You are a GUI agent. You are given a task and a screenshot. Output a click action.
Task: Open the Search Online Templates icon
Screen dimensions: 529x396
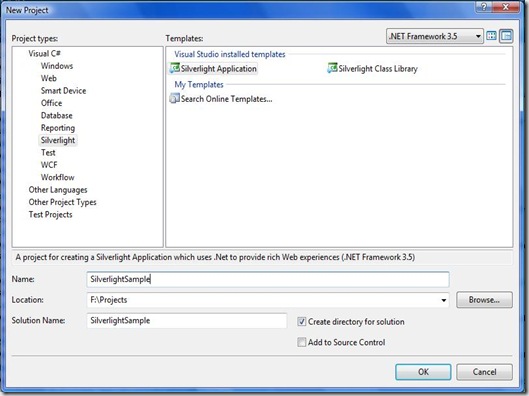pyautogui.click(x=174, y=98)
